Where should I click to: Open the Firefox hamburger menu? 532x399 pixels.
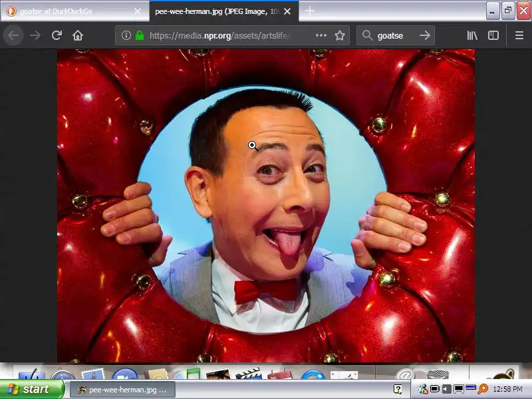[x=519, y=35]
